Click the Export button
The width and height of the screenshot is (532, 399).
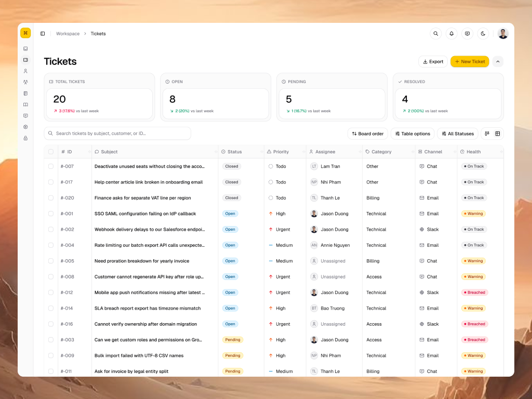point(433,62)
